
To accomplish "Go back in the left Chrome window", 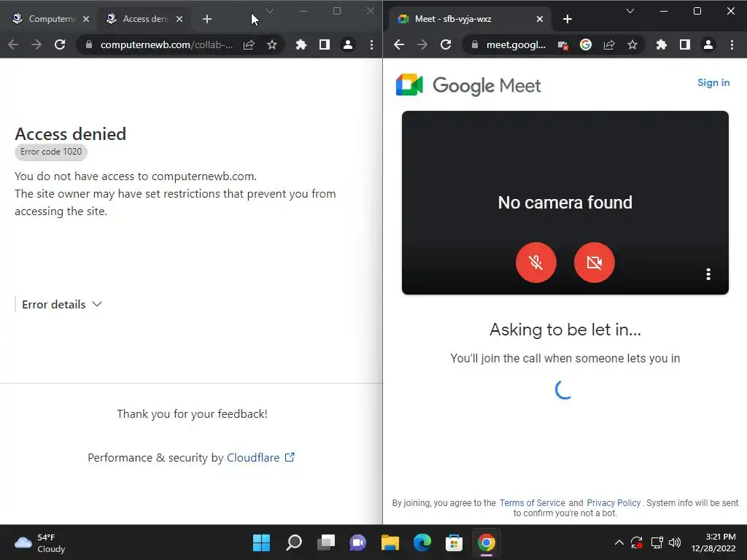I will pyautogui.click(x=13, y=44).
